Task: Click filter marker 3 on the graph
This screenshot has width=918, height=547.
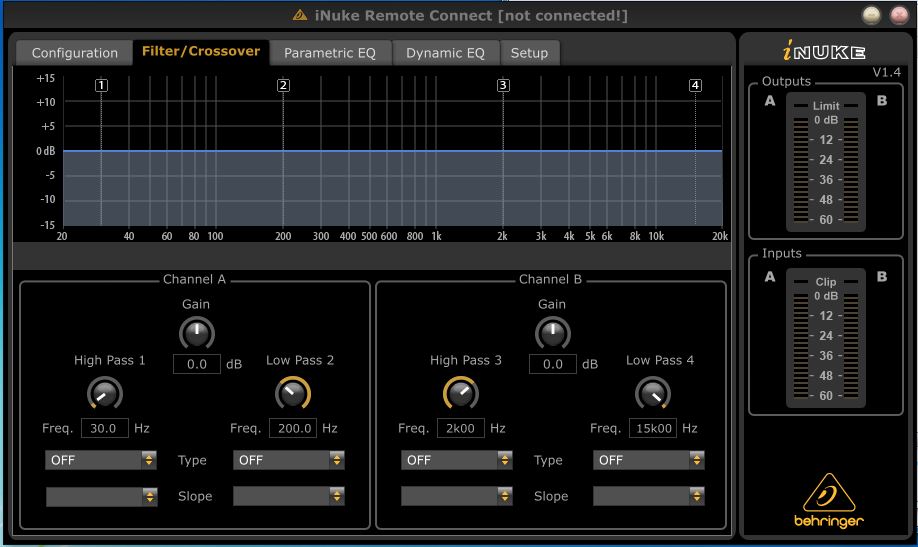Action: pos(503,86)
